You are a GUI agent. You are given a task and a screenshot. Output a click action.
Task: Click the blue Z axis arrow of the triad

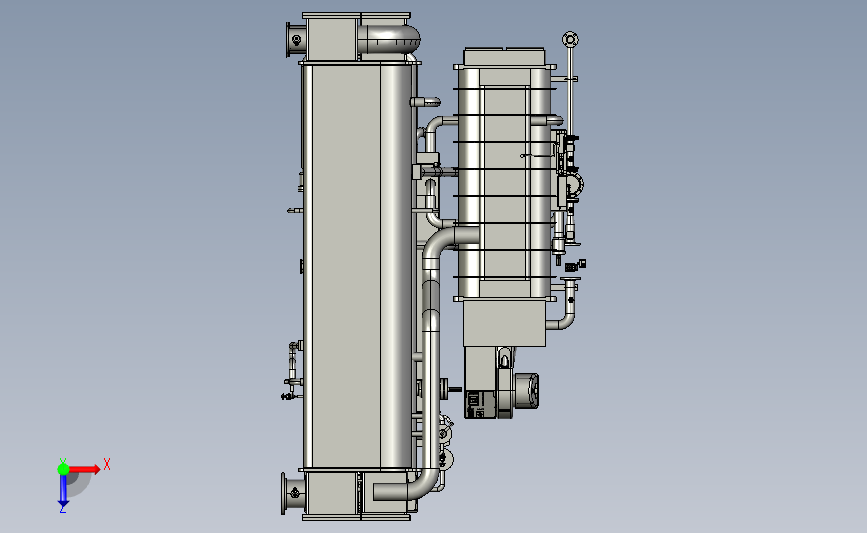[x=63, y=490]
